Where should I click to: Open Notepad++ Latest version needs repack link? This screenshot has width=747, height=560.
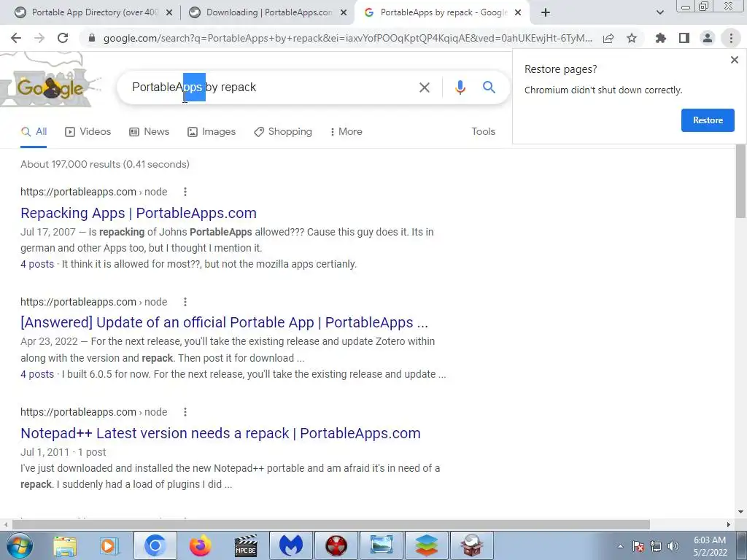pos(220,433)
